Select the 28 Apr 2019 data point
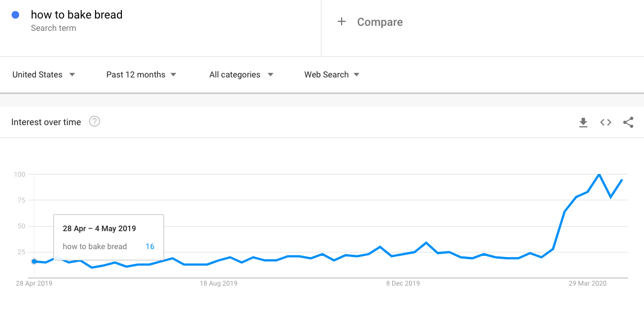The height and width of the screenshot is (326, 644). coord(34,261)
